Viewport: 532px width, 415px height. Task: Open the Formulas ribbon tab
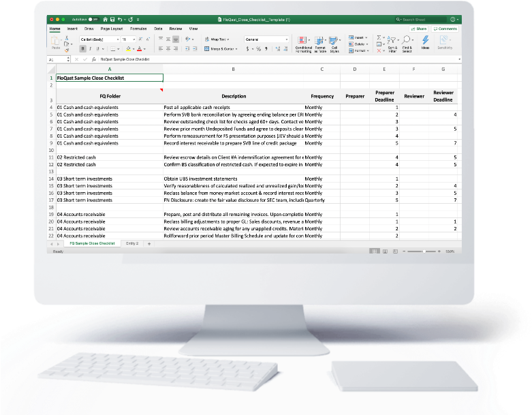(x=138, y=29)
